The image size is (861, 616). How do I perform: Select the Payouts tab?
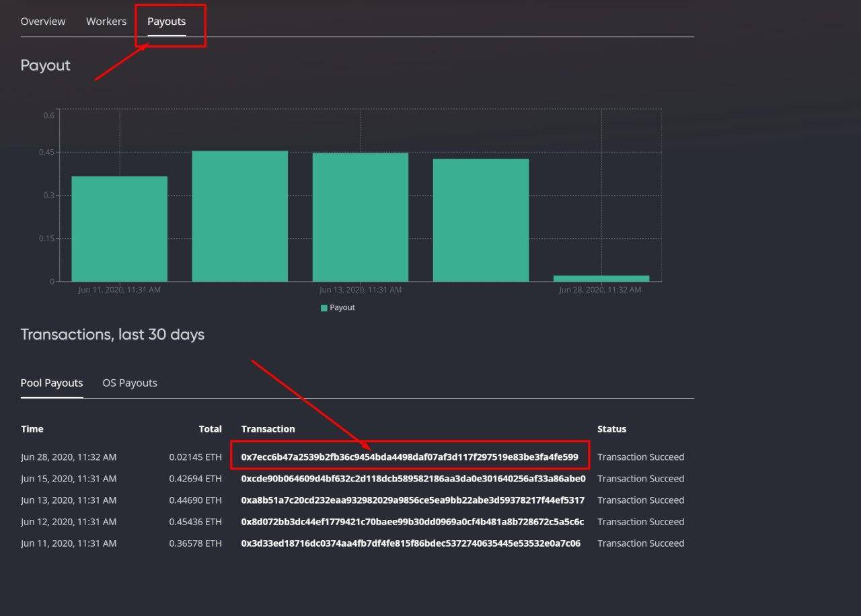point(166,21)
